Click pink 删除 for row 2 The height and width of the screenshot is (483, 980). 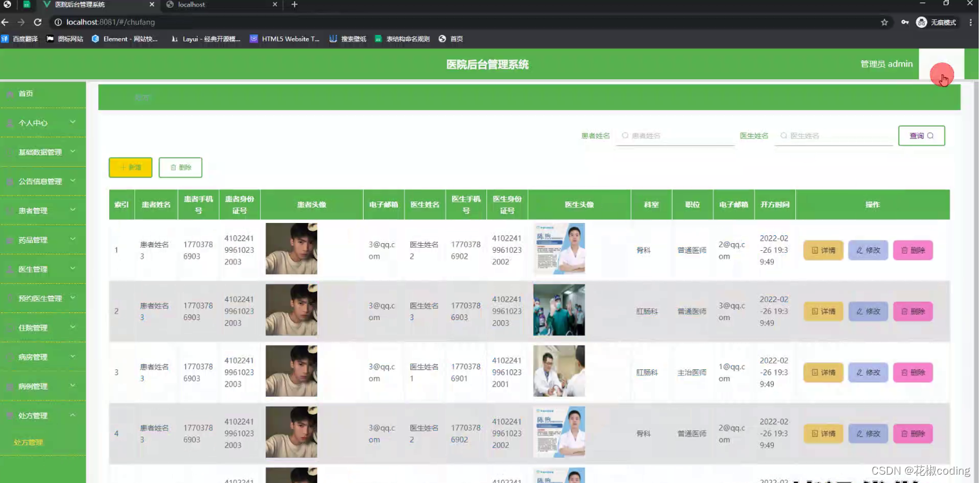[913, 312]
